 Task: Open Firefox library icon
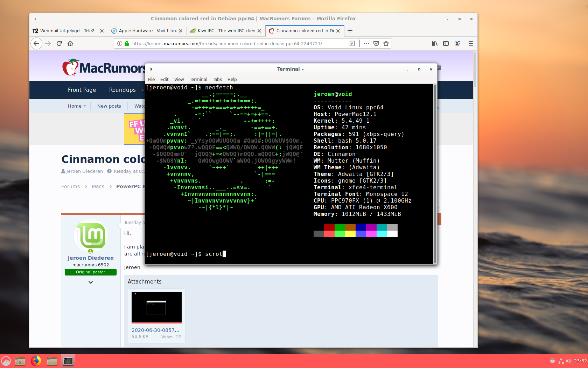[x=435, y=43]
